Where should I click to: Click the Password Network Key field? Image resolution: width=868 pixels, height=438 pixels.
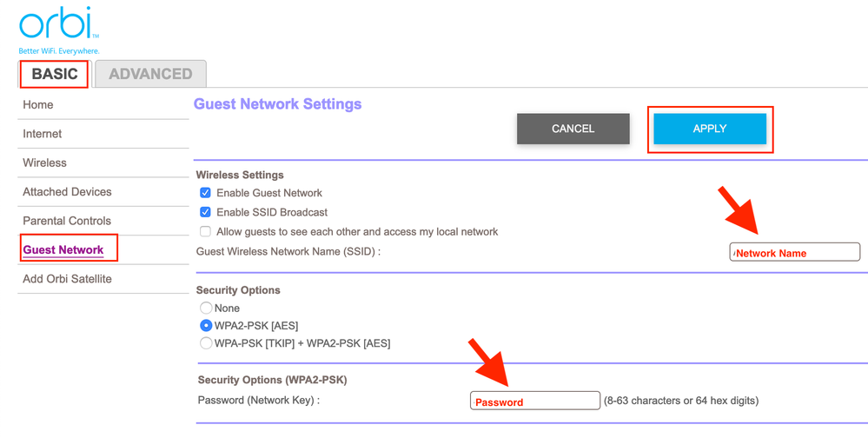[535, 401]
